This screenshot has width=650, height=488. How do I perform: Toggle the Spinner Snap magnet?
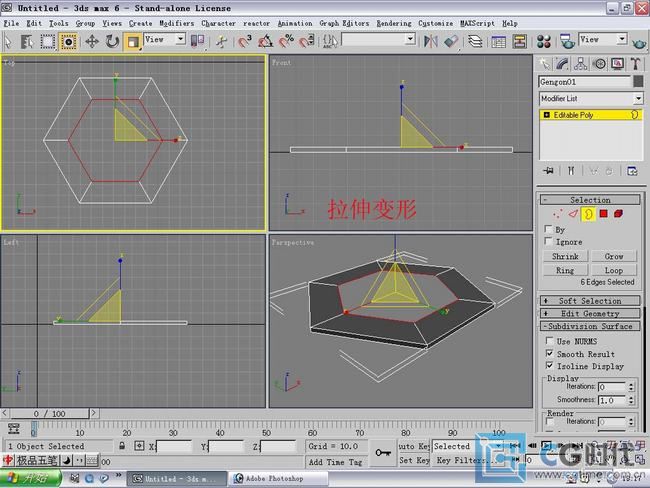[307, 41]
